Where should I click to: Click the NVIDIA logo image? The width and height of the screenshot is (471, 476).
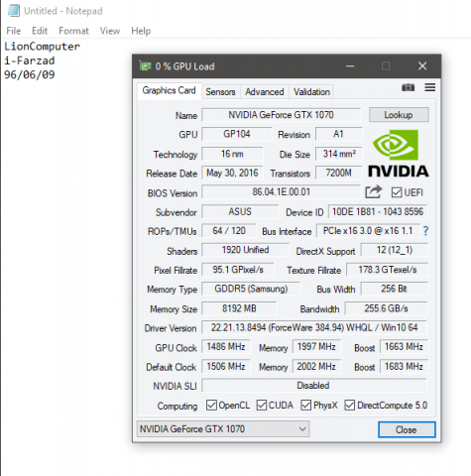pos(398,154)
